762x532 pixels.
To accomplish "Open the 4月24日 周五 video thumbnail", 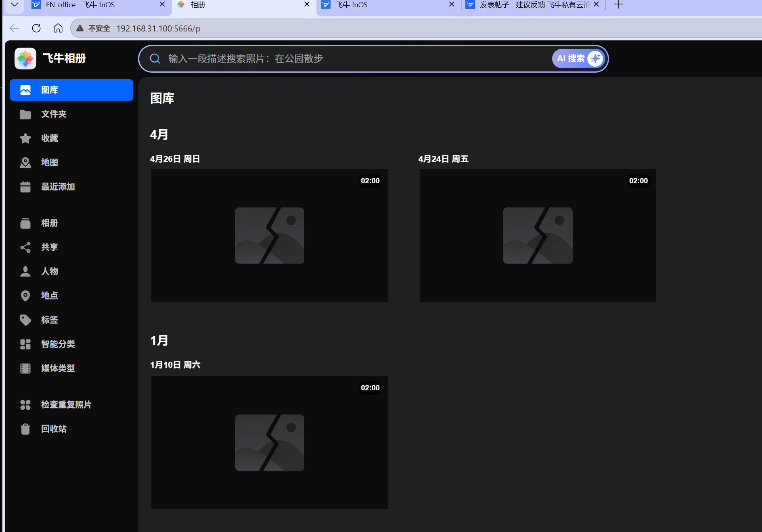I will (x=538, y=235).
